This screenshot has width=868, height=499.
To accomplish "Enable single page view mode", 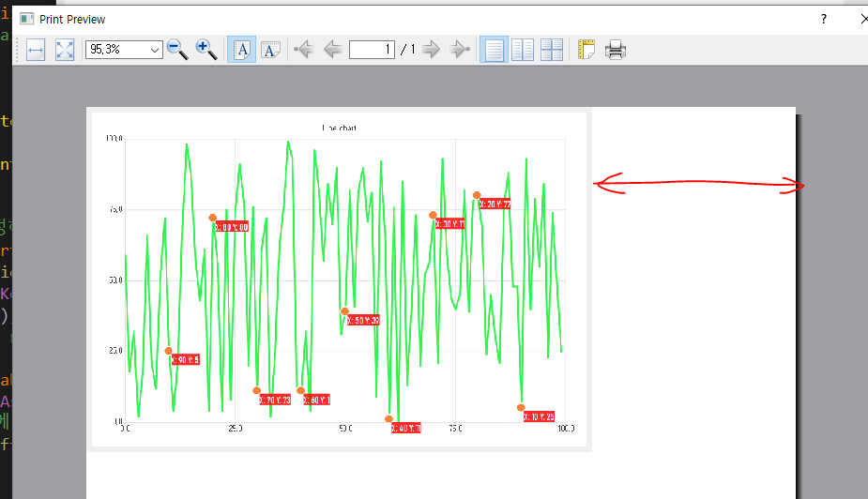I will pyautogui.click(x=494, y=50).
